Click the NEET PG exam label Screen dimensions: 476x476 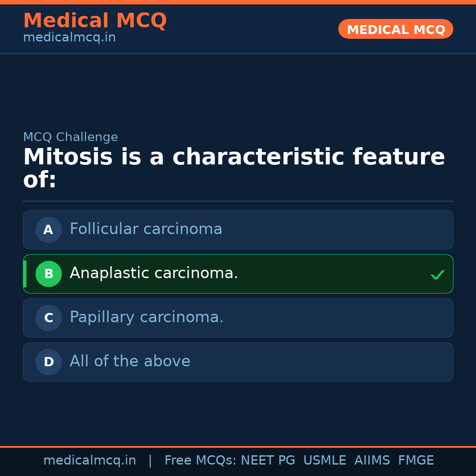pyautogui.click(x=268, y=460)
